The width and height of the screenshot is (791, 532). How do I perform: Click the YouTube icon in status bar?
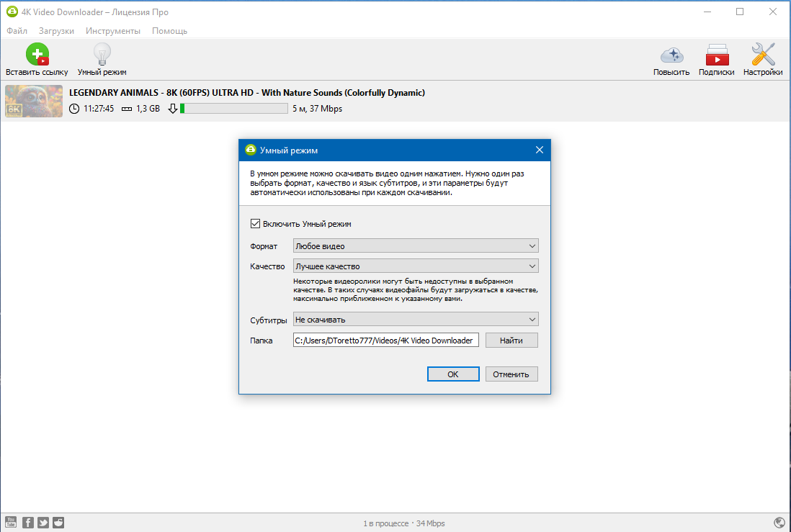coord(11,523)
